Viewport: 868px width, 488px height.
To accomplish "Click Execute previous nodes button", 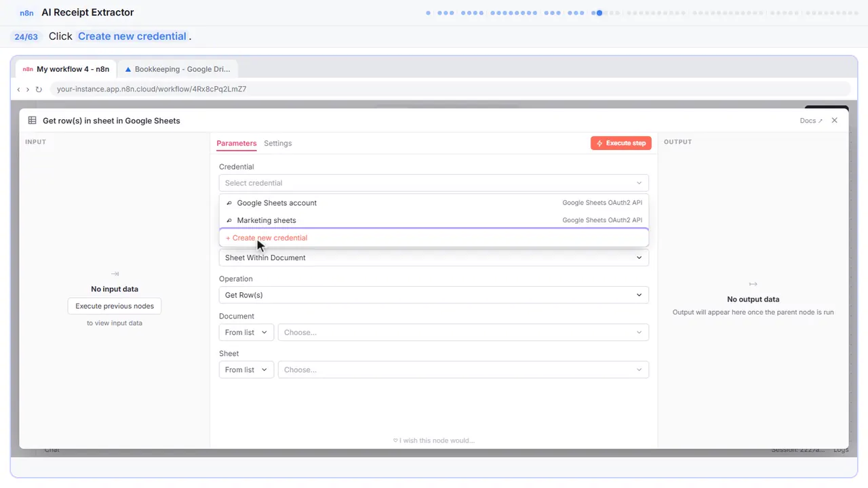I will click(115, 306).
